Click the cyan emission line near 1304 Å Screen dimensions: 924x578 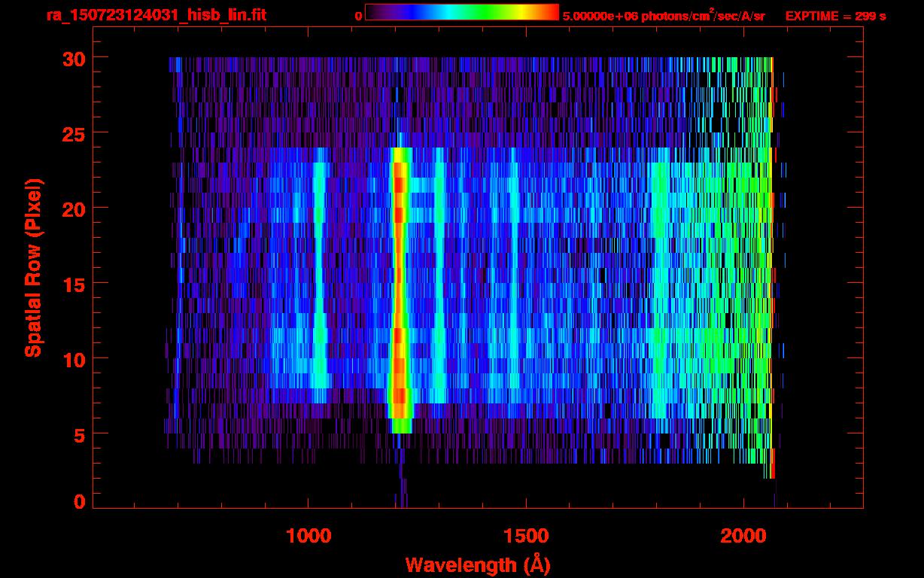[439, 275]
